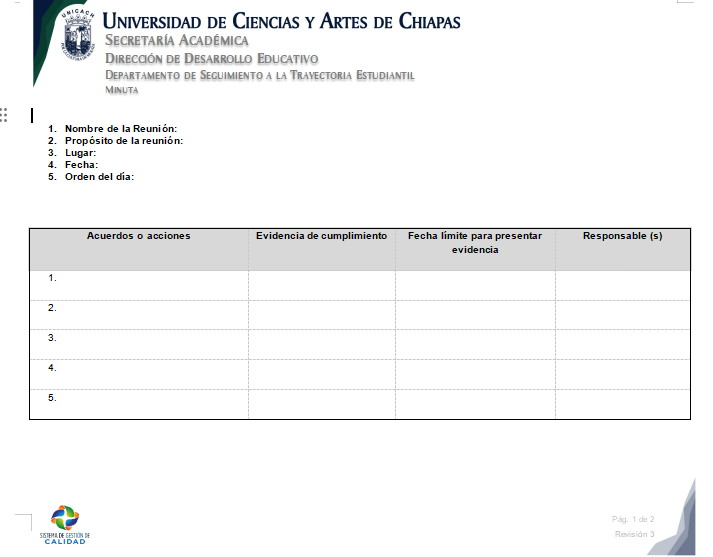
Task: Click the Acuerdos cell numbered 3.
Action: pos(139,345)
